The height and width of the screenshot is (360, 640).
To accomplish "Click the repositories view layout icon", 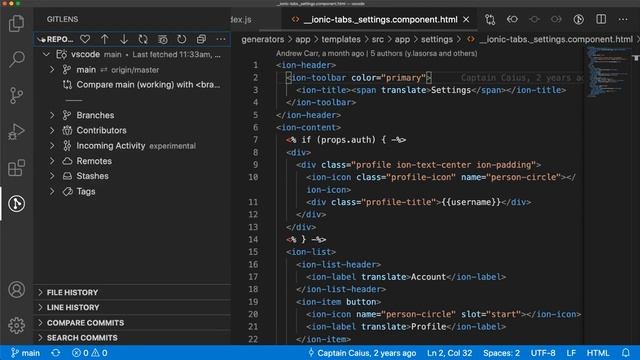I will pyautogui.click(x=162, y=39).
